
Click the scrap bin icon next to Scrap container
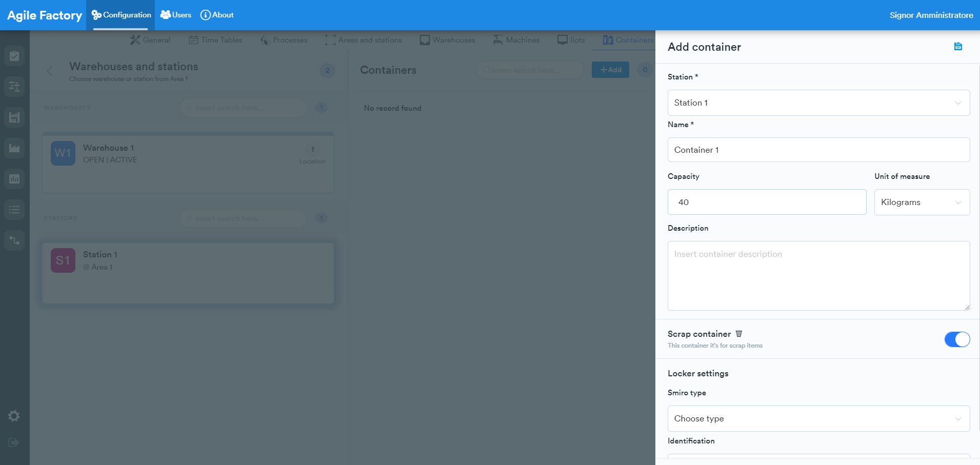[739, 334]
